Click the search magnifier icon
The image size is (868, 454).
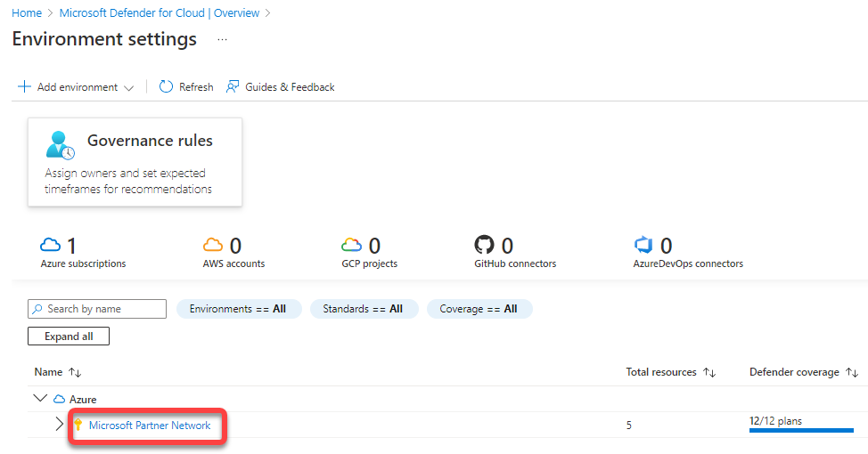(37, 309)
